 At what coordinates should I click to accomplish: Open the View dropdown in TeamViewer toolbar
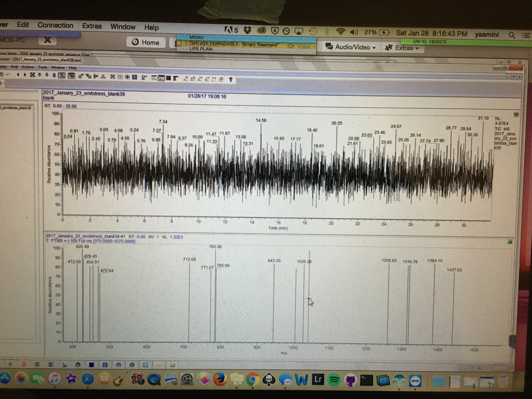click(303, 46)
